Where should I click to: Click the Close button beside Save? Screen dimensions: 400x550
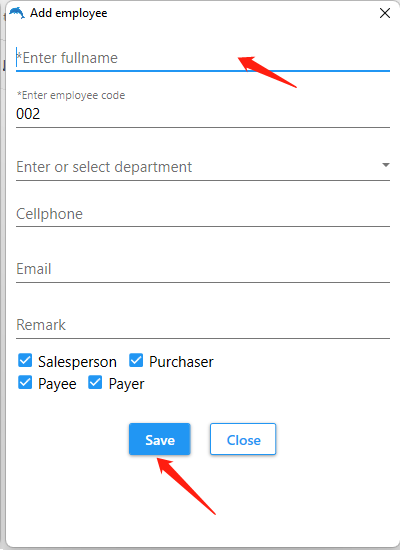coord(243,439)
